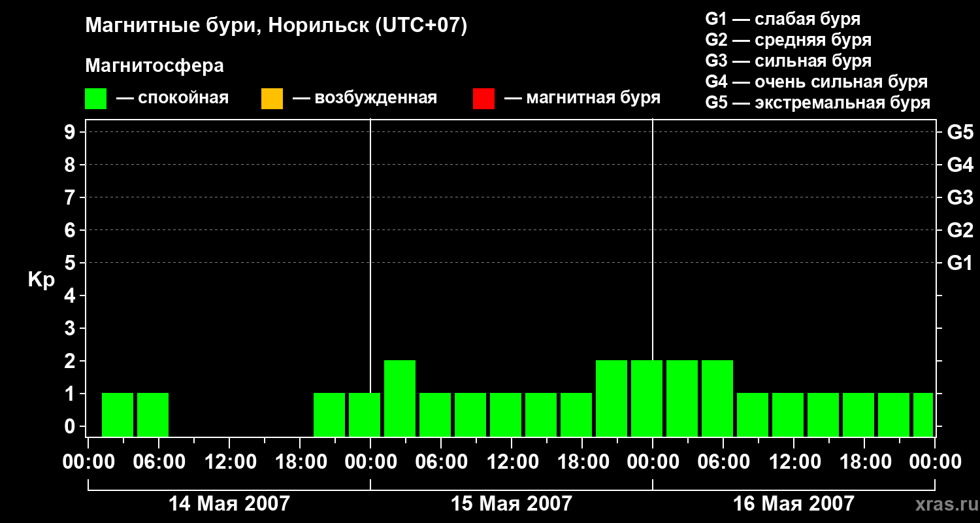Click the '12:00' time label under 15 May

click(x=512, y=462)
